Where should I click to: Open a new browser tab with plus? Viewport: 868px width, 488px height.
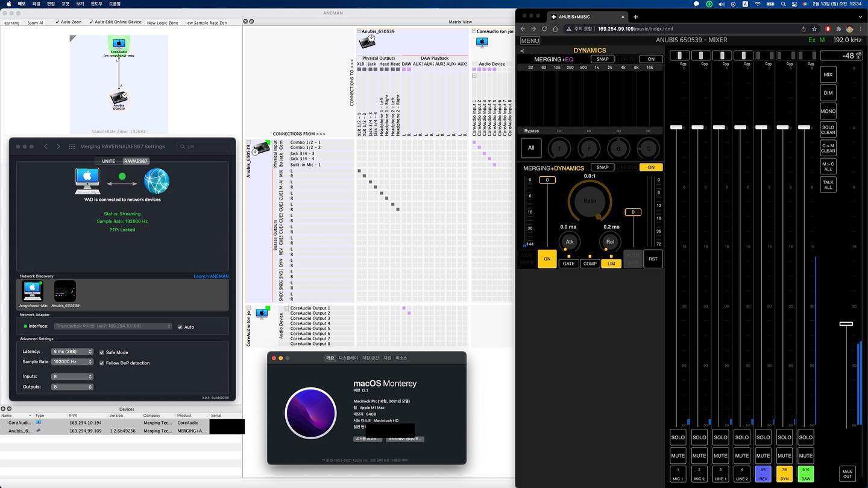[x=635, y=17]
